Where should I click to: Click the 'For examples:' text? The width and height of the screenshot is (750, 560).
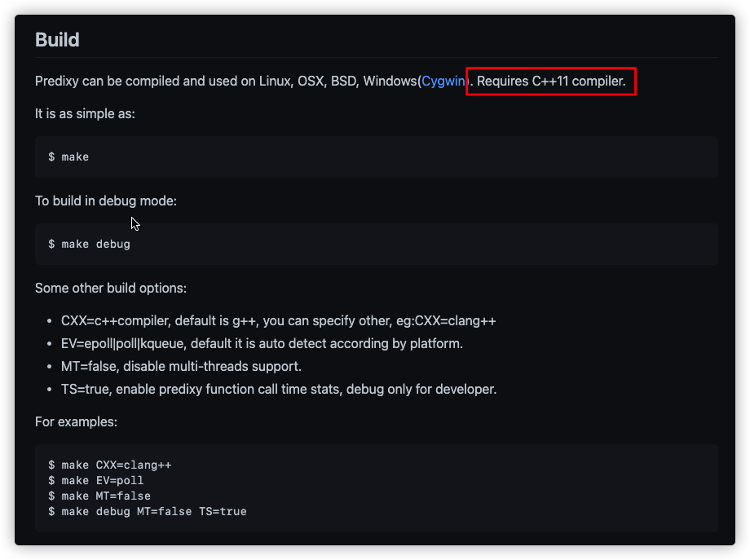click(76, 421)
